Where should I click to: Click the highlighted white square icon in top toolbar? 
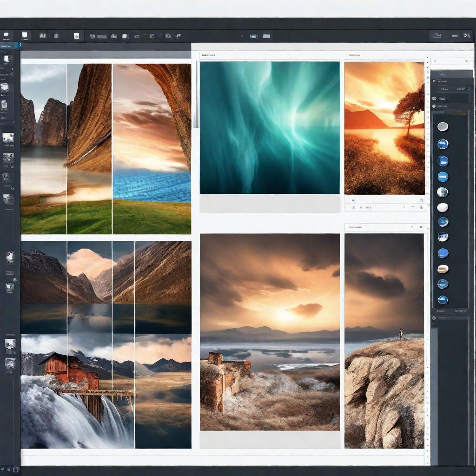coord(25,35)
